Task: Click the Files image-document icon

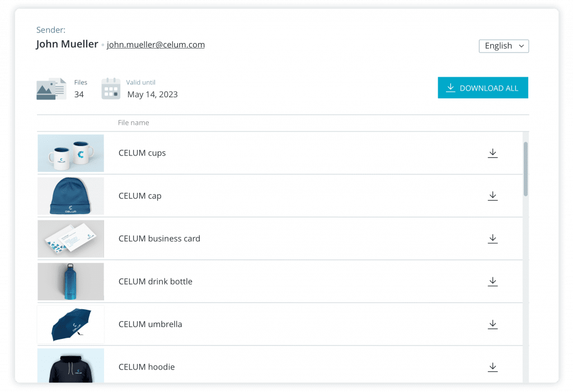Action: (51, 89)
